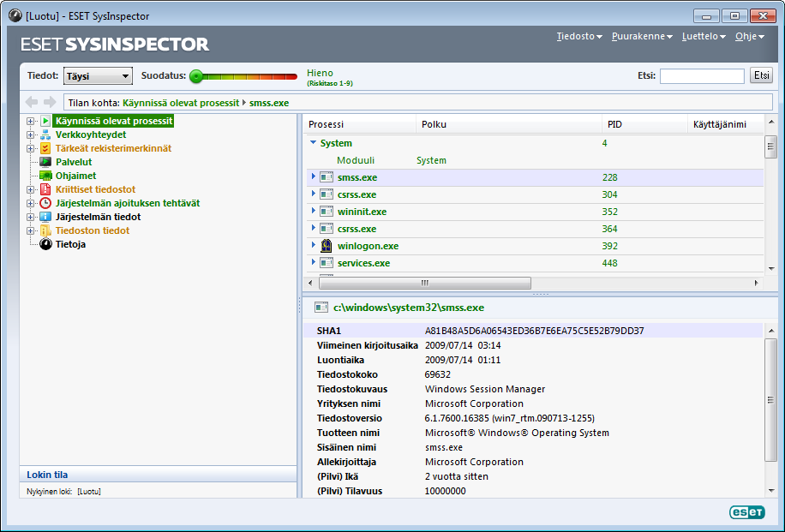Select the services.exe process row
Image resolution: width=785 pixels, height=532 pixels.
534,263
